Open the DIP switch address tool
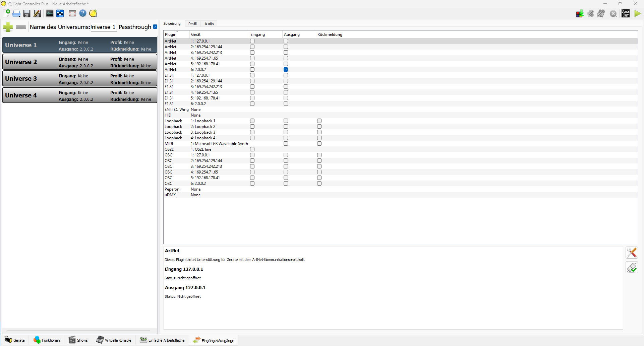Screen dimensions: 644x346 click(x=60, y=13)
